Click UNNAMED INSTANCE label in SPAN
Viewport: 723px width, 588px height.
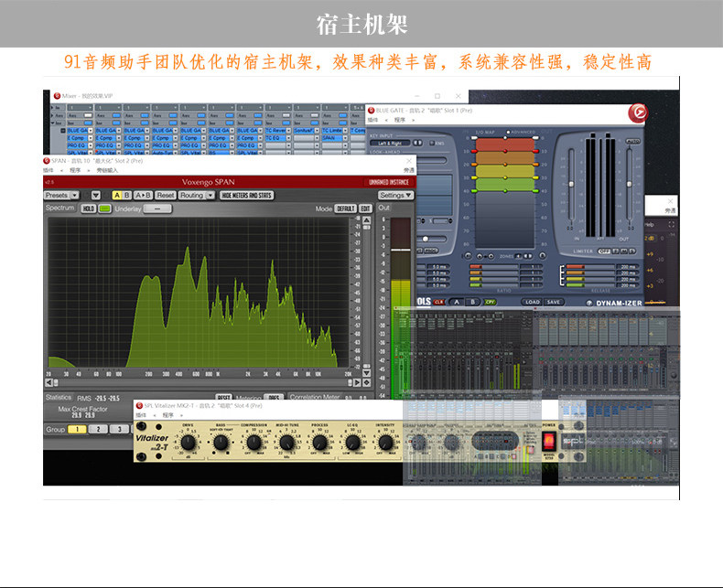point(389,182)
